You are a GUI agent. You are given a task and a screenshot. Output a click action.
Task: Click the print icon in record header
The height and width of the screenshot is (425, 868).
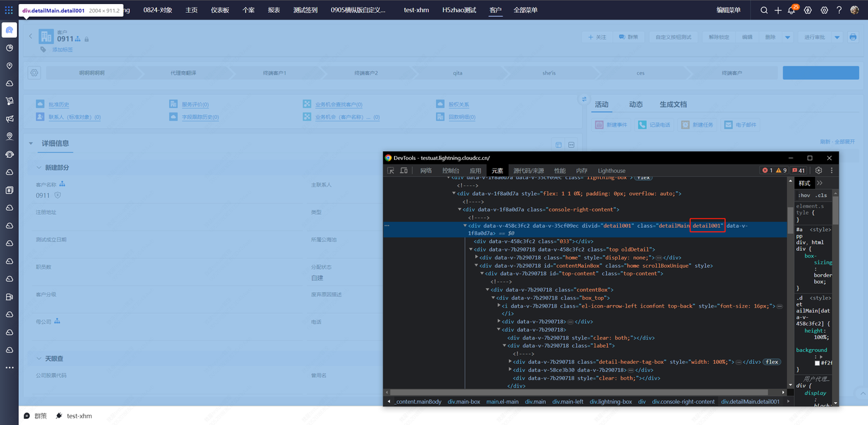[x=853, y=37]
